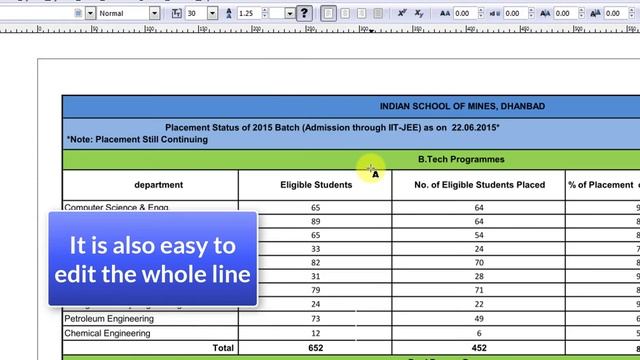Click the eligible students cell '31'
This screenshot has height=360, width=640.
[x=316, y=277]
